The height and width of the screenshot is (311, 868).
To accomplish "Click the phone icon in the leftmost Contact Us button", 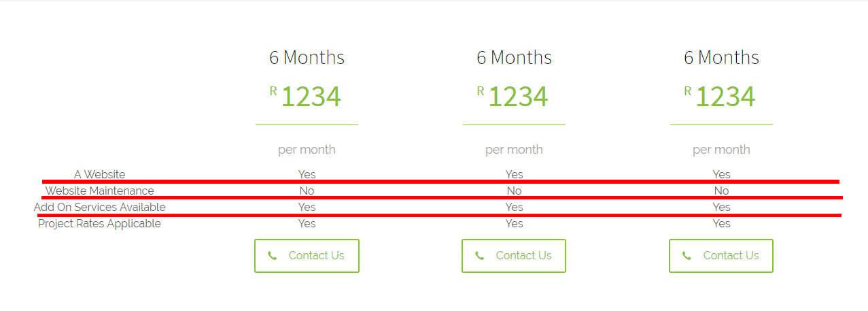I will click(x=273, y=256).
